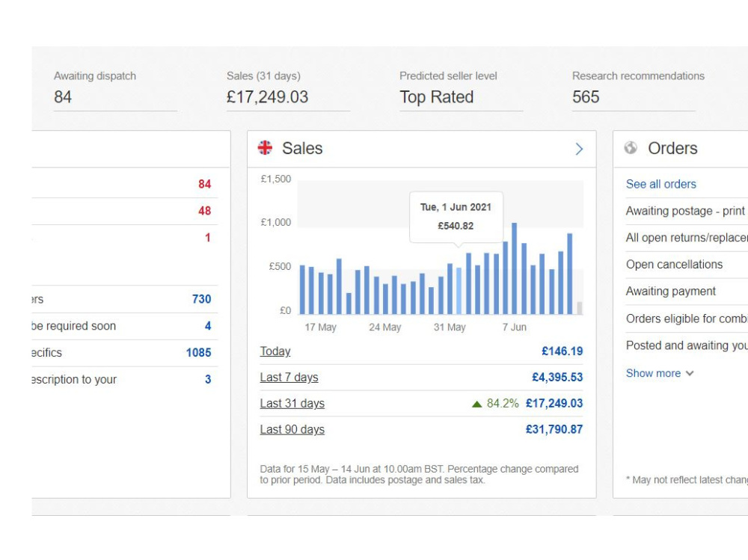This screenshot has width=748, height=560.
Task: Open the Open cancellations link
Action: coord(674,264)
